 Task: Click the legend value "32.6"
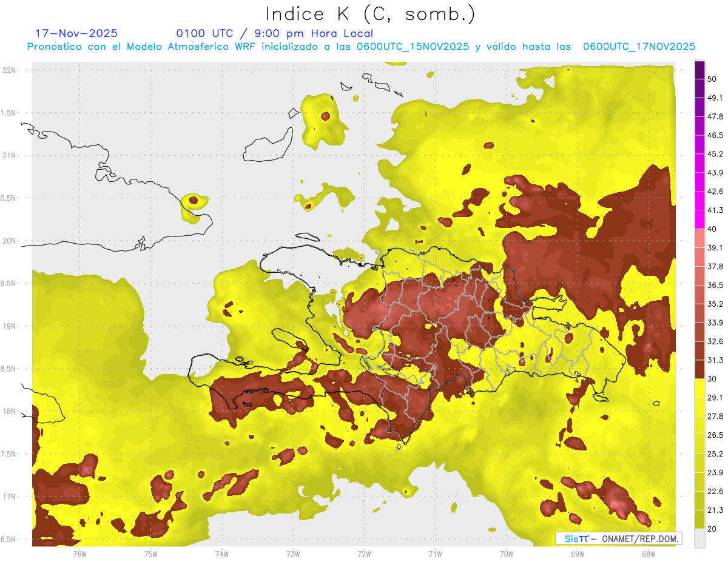(x=715, y=341)
